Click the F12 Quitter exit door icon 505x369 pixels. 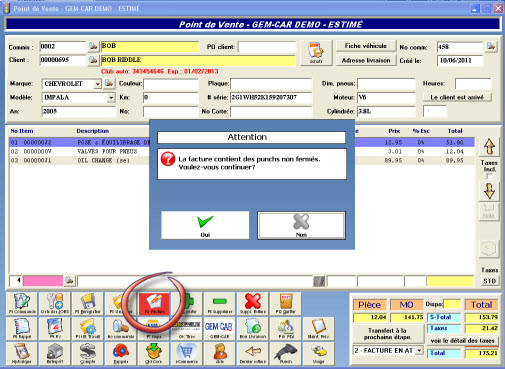286,303
